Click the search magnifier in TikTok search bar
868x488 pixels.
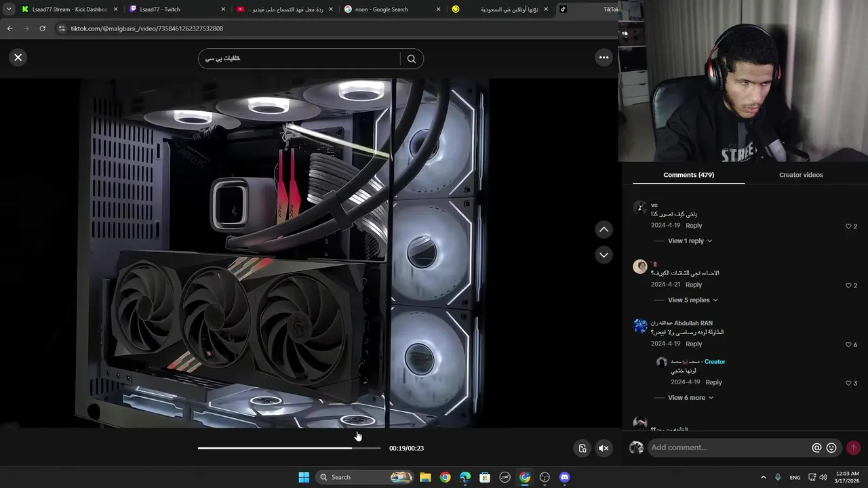pyautogui.click(x=411, y=59)
